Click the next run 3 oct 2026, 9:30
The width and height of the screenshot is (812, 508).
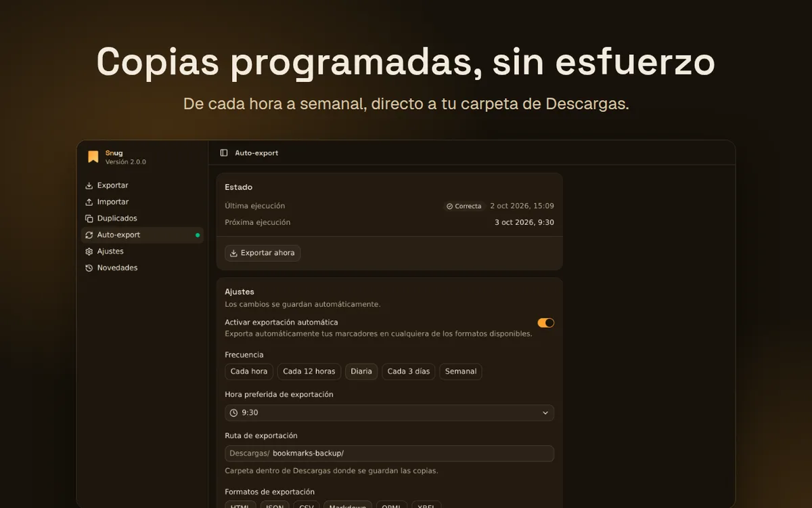click(524, 222)
